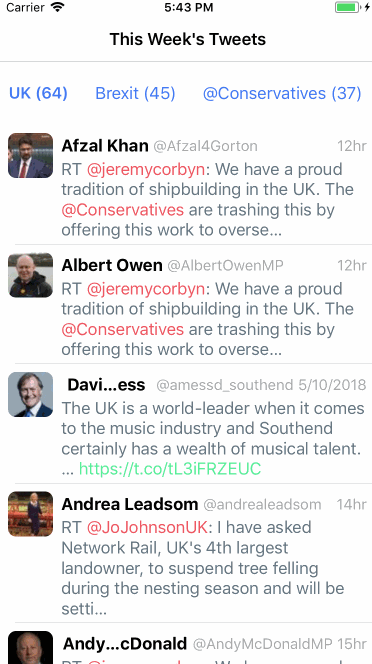Tap the @amessd_southend handle
This screenshot has width=372, height=664.
225,385
